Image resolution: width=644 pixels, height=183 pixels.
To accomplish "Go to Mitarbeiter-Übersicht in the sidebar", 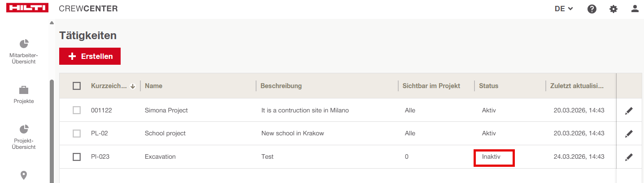I will tap(24, 51).
